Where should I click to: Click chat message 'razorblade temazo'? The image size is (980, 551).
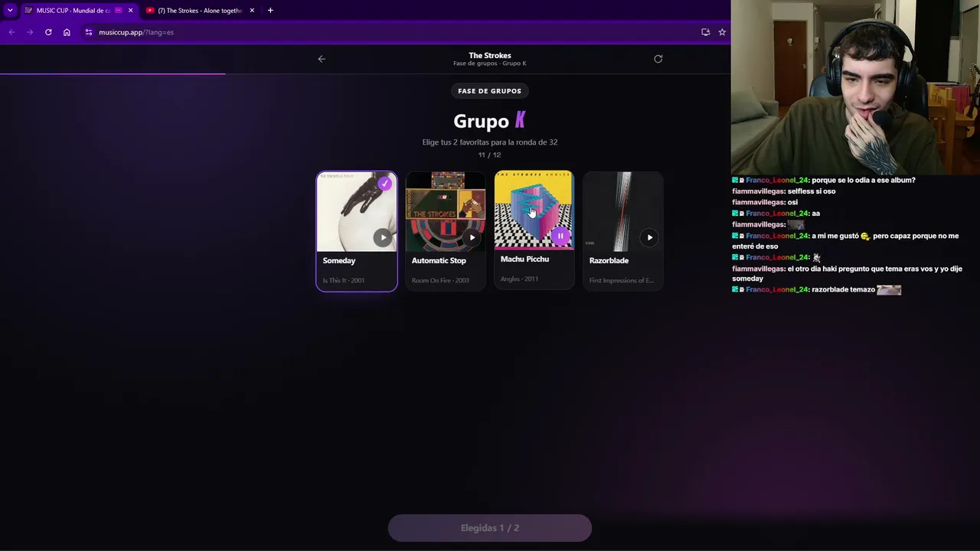(843, 290)
